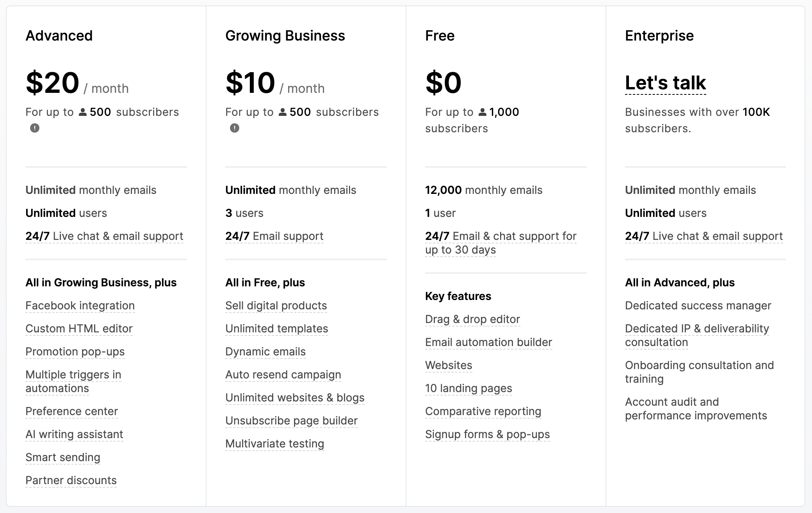Open Promotion pop-ups feature details

click(x=75, y=351)
